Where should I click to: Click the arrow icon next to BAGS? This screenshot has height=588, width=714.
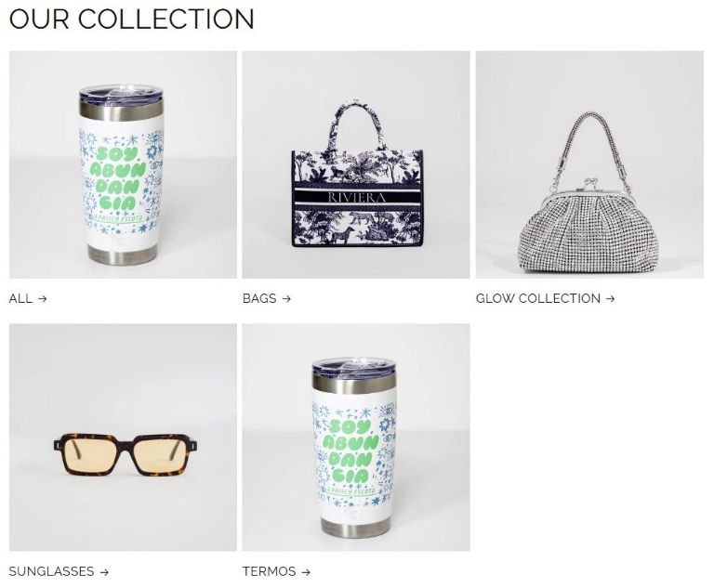pyautogui.click(x=286, y=298)
